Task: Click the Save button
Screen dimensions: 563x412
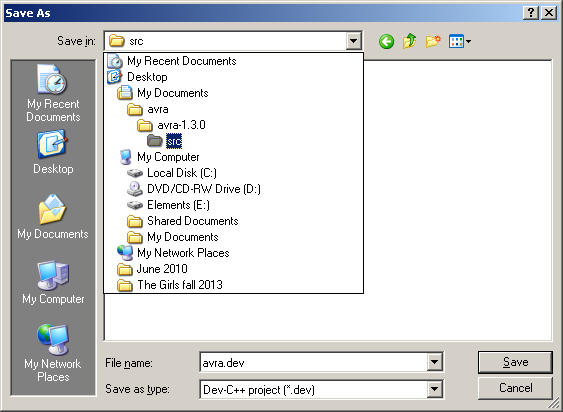Action: [515, 362]
